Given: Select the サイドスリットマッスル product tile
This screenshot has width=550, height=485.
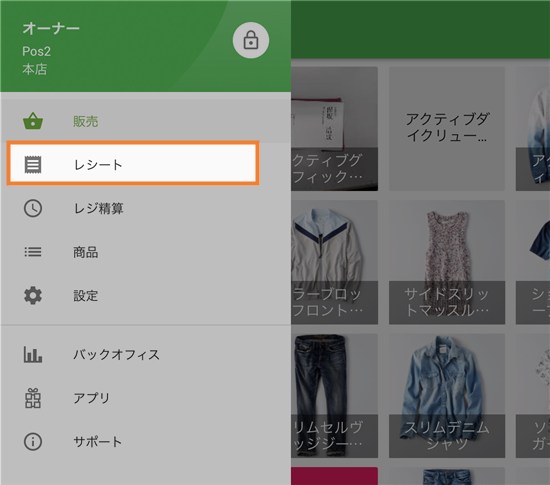Looking at the screenshot, I should [447, 262].
